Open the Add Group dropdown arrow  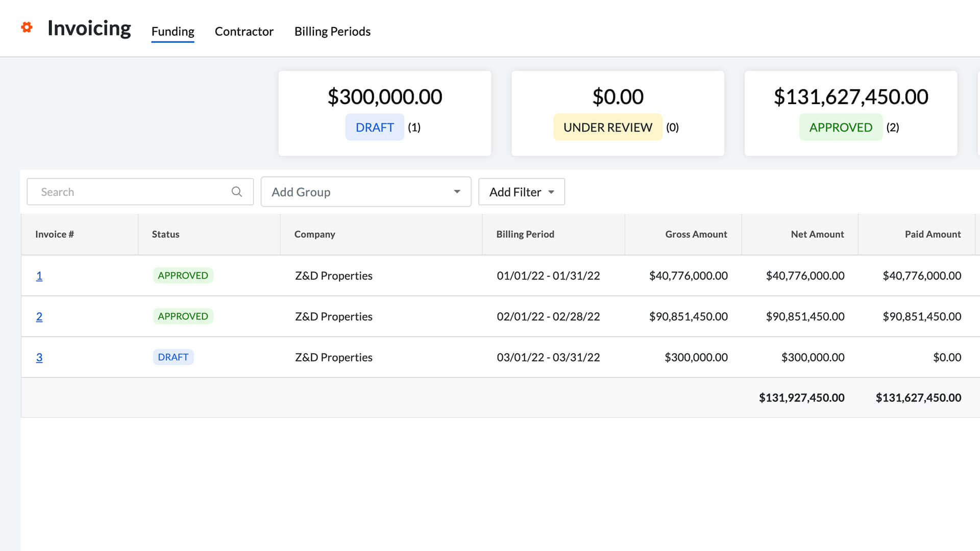(456, 192)
